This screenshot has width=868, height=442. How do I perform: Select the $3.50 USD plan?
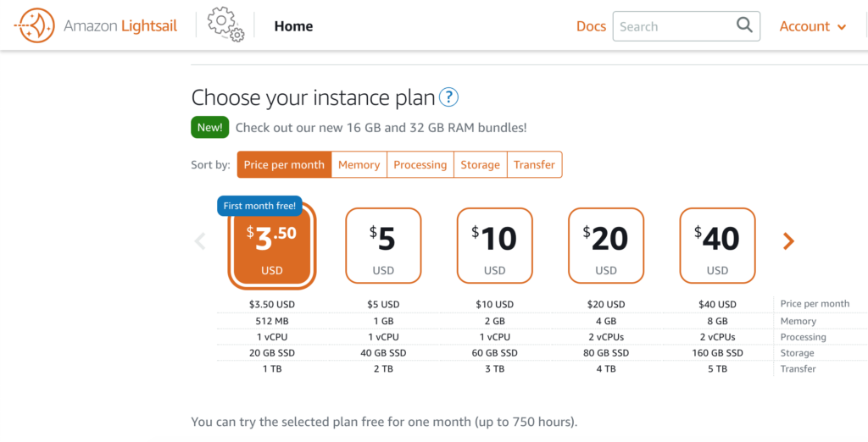tap(272, 246)
